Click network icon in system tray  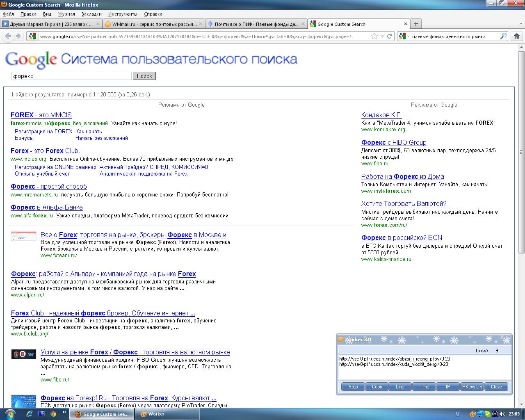(x=480, y=414)
